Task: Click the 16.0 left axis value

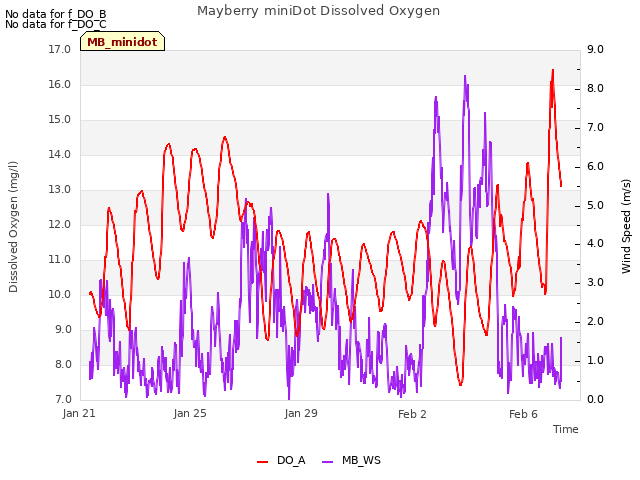Action: tap(60, 84)
